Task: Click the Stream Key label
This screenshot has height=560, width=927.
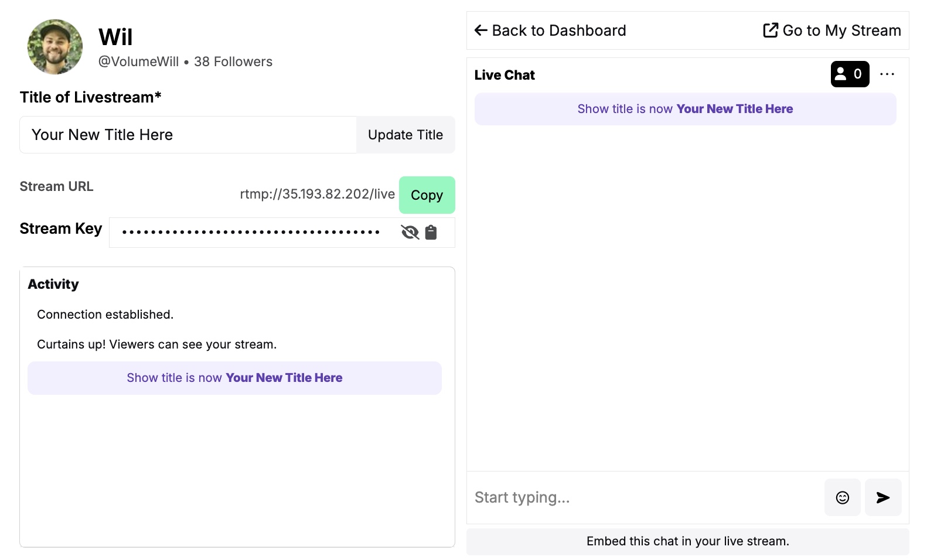Action: coord(61,228)
